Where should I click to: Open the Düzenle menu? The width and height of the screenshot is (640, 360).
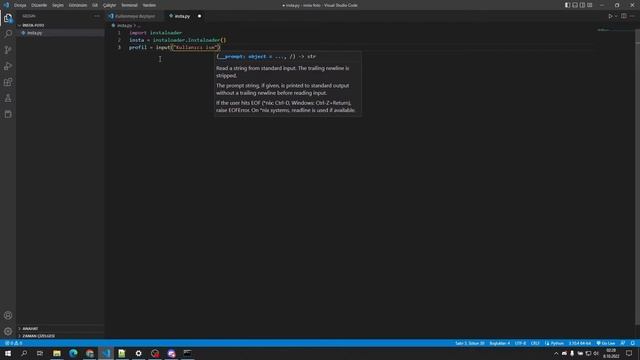pyautogui.click(x=39, y=5)
